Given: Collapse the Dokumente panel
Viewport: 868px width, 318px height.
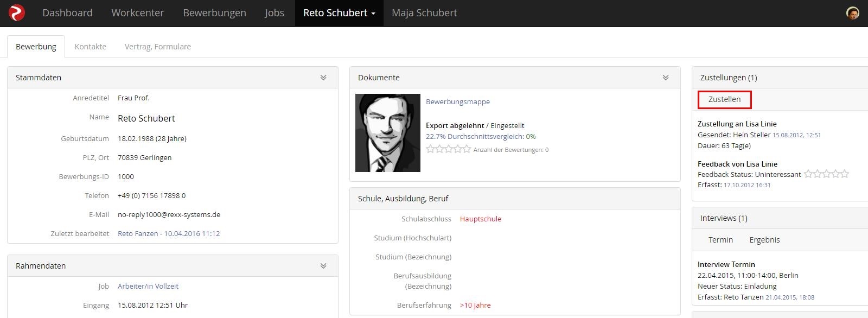Looking at the screenshot, I should pos(666,78).
